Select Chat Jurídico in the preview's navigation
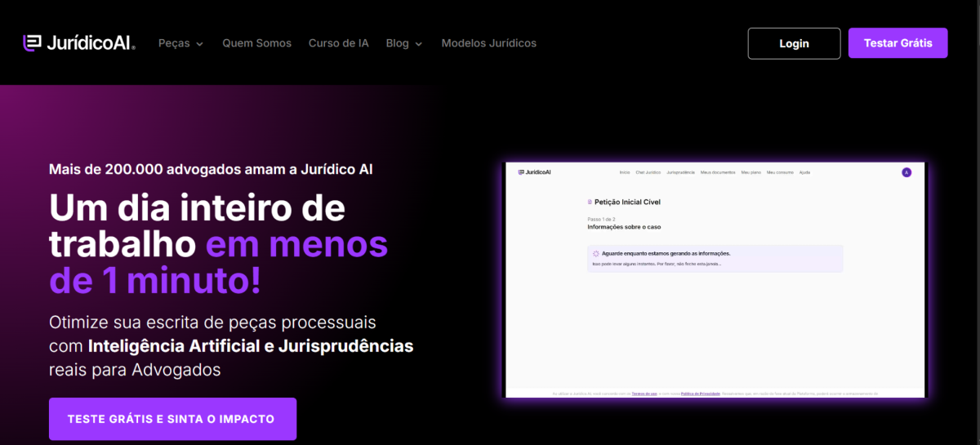This screenshot has height=445, width=980. tap(648, 172)
